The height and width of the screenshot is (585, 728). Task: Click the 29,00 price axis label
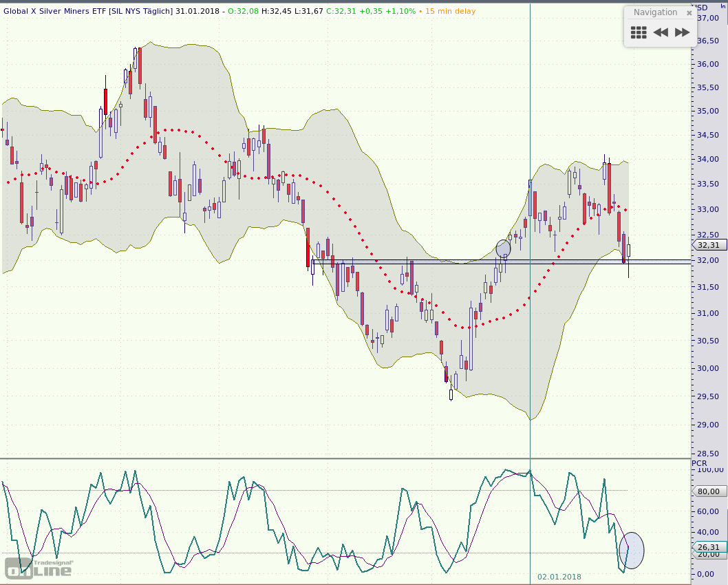[708, 425]
